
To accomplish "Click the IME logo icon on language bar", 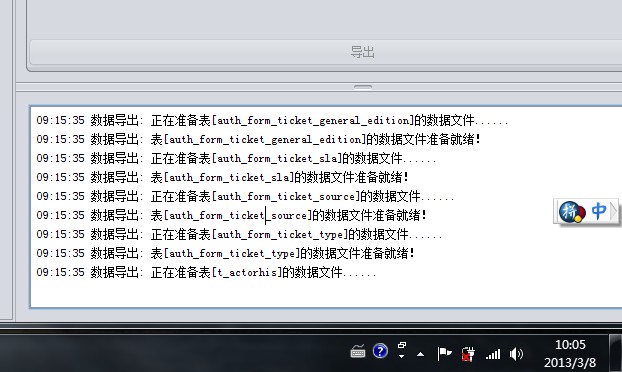I will 572,212.
